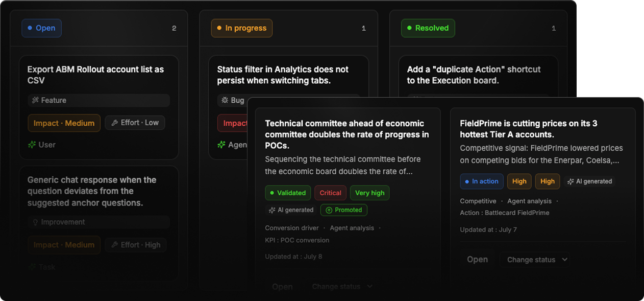
Task: Click the Open button on FieldPrime card
Action: click(478, 260)
